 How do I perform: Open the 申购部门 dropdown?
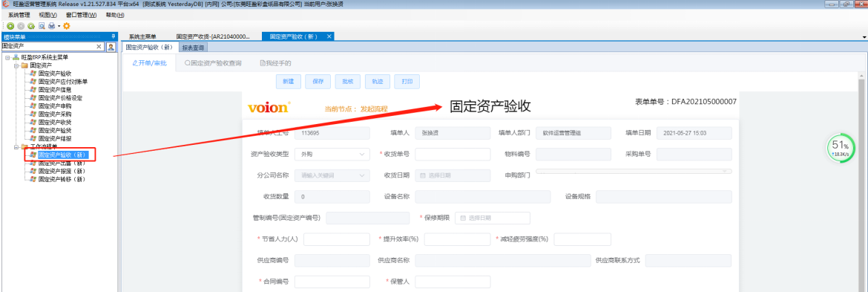(634, 172)
